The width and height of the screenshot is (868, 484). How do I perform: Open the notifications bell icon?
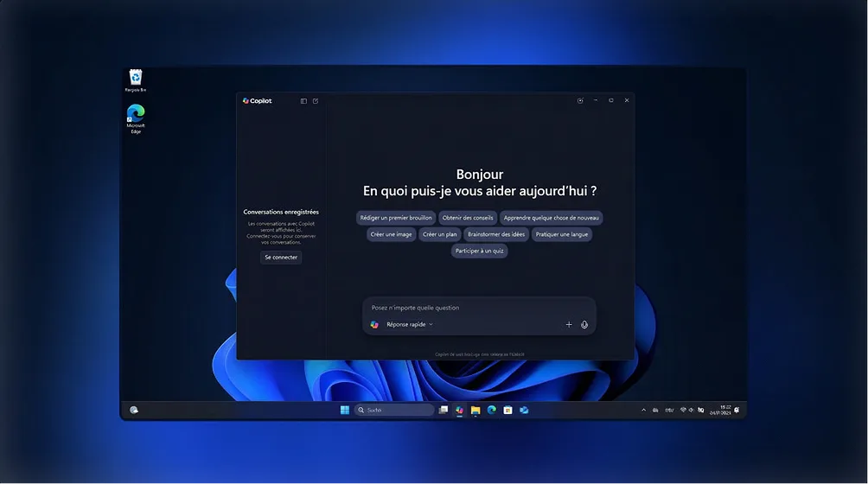coord(737,410)
